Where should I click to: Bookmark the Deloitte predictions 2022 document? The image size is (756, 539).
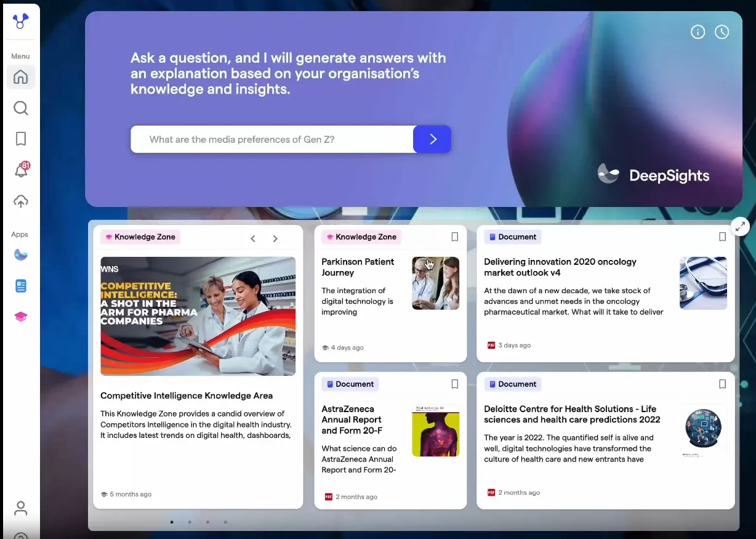tap(723, 384)
